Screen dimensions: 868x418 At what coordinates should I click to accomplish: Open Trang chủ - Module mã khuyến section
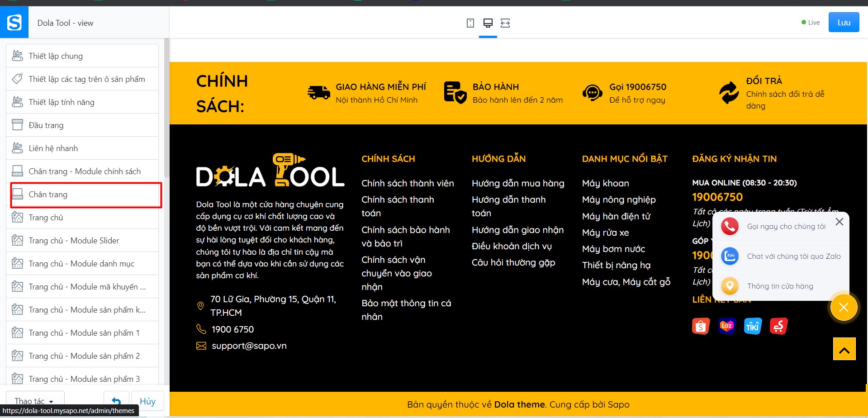click(82, 286)
